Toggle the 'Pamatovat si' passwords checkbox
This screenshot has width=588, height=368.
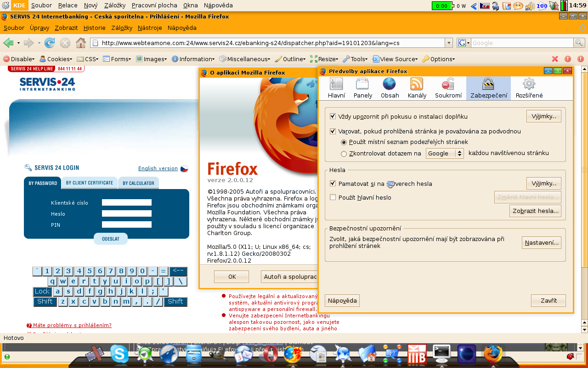pyautogui.click(x=333, y=184)
